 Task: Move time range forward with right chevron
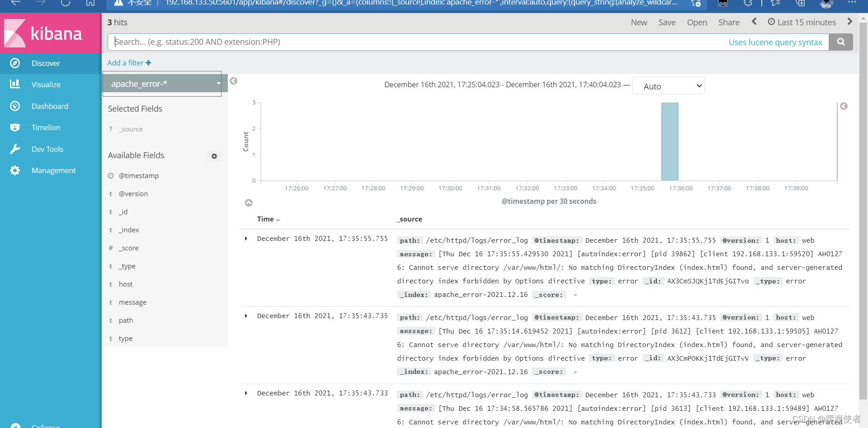pyautogui.click(x=849, y=21)
